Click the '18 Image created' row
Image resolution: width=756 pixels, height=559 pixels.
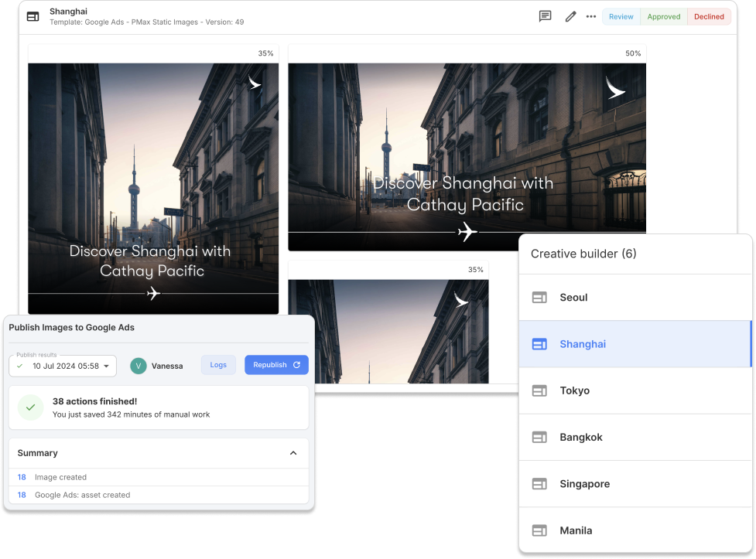coord(159,477)
